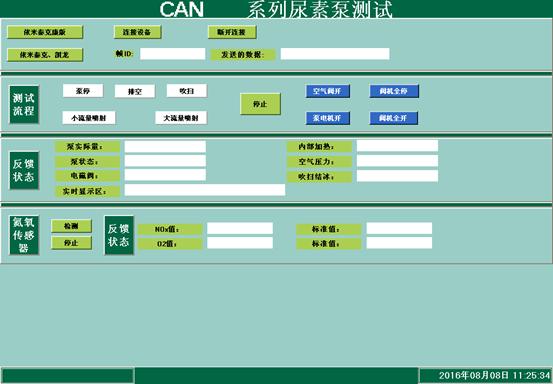
Task: Start the 吹扫 test step
Action: point(187,91)
